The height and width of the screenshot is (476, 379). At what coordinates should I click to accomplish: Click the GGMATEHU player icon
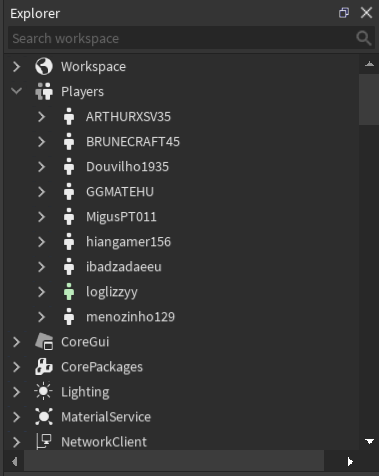[x=69, y=191]
